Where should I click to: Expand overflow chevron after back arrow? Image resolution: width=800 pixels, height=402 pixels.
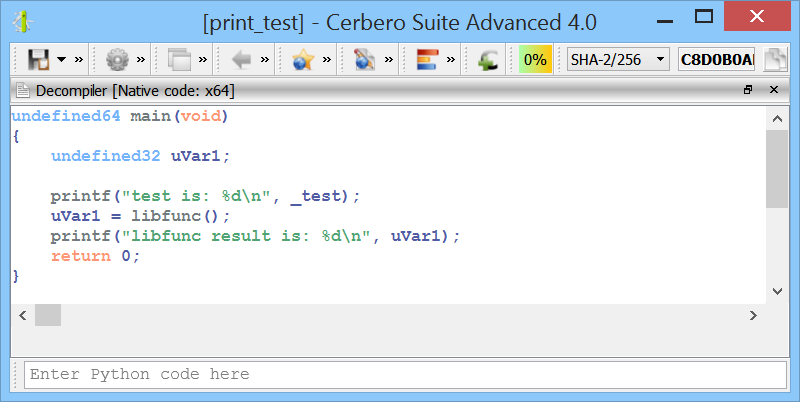coord(265,60)
